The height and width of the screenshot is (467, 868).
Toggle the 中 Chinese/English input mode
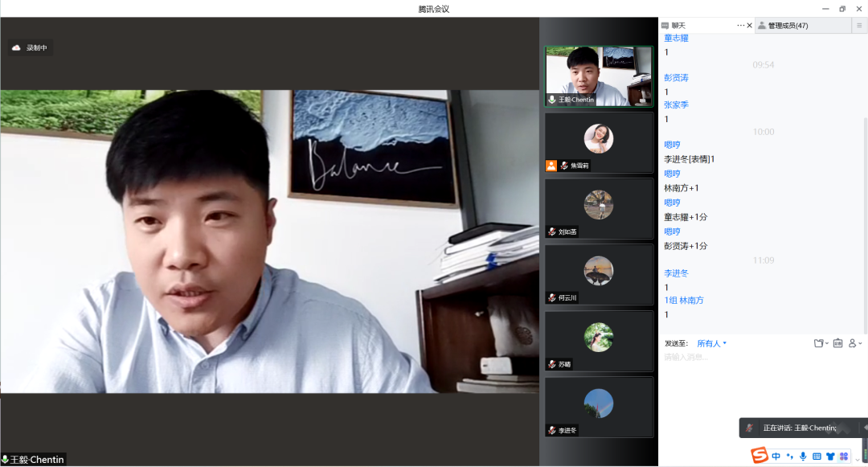[776, 457]
